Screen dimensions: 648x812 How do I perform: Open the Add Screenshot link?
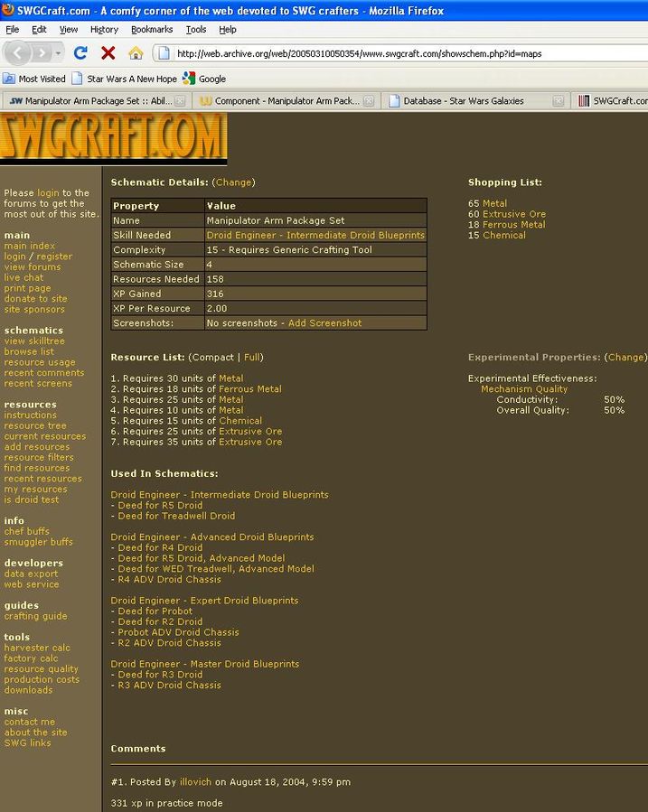[324, 323]
